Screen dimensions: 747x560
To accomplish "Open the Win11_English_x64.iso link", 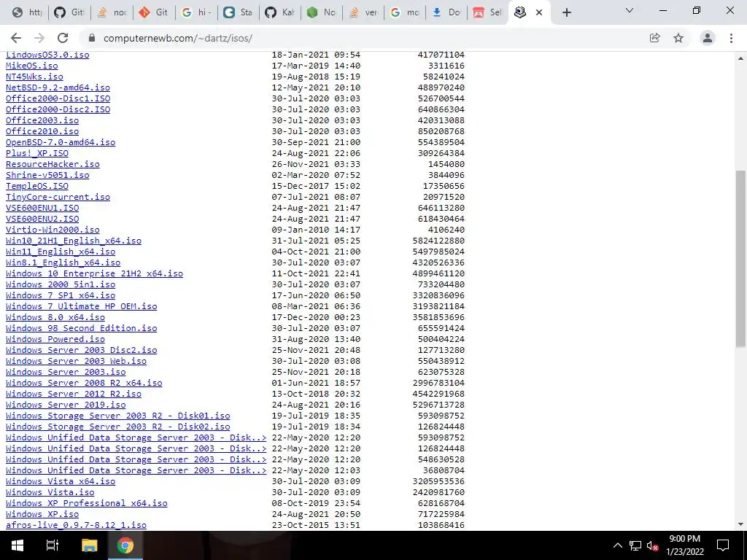I will click(x=61, y=252).
